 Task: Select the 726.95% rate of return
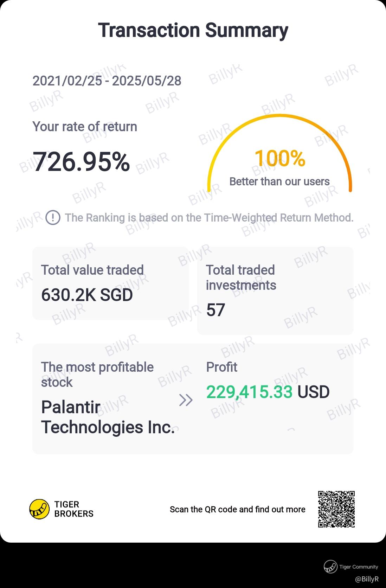81,162
